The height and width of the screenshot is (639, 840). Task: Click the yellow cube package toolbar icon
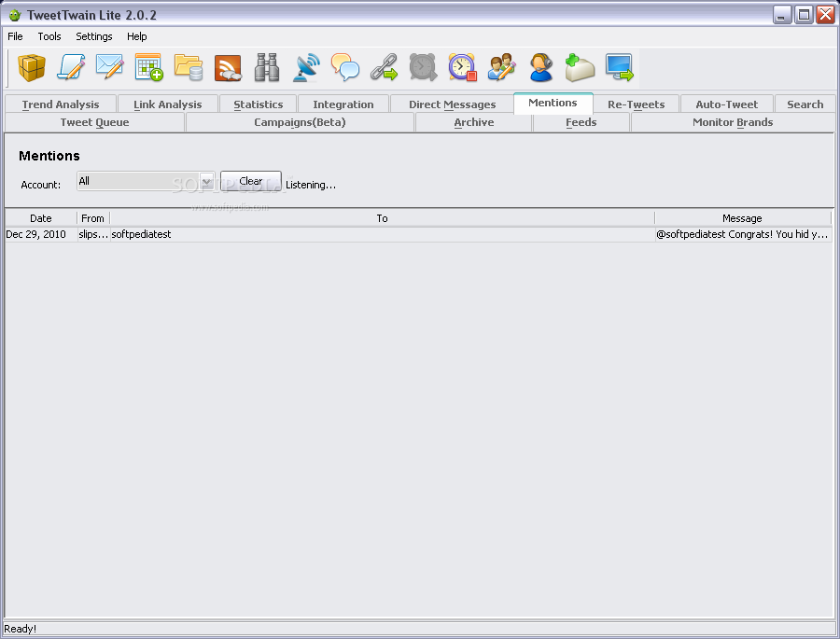pyautogui.click(x=32, y=67)
